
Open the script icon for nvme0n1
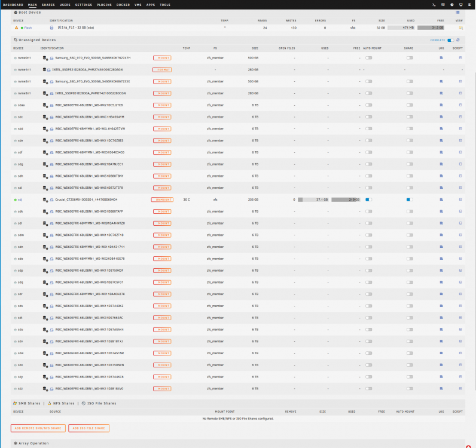tap(460, 57)
